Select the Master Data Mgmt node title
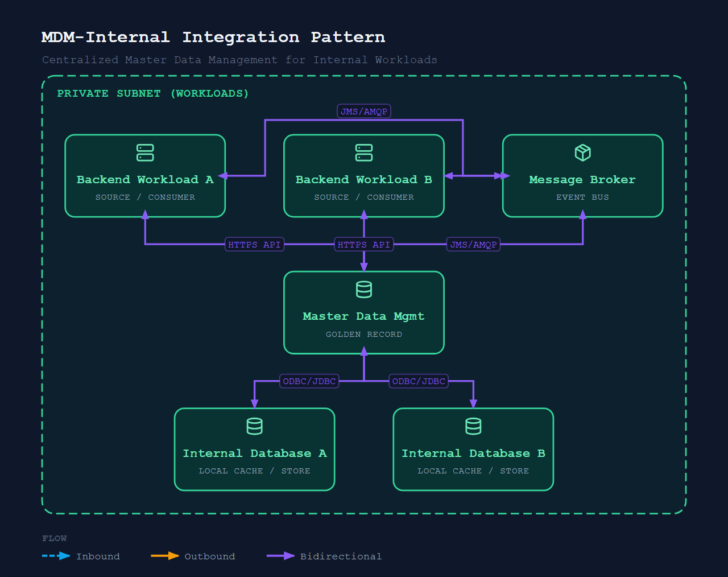The image size is (728, 577). coord(364,316)
